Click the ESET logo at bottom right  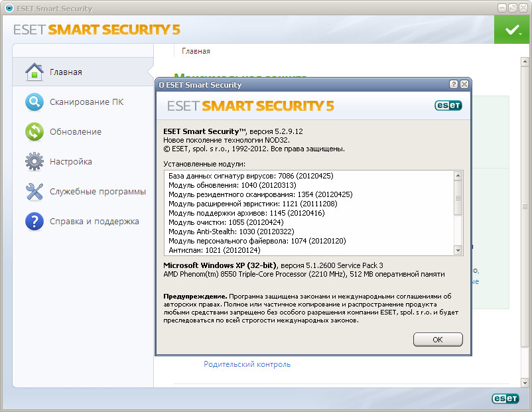[x=505, y=399]
